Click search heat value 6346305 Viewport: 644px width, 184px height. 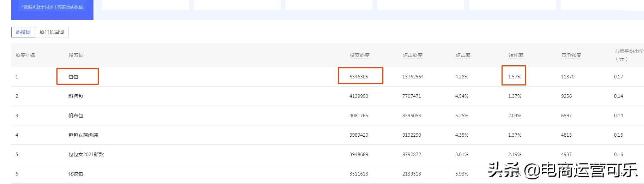point(359,77)
